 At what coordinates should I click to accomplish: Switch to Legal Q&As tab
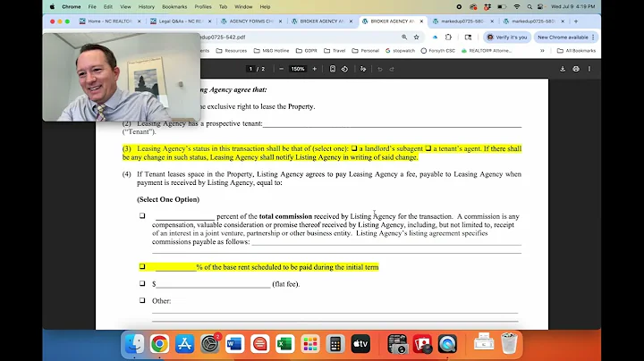coord(181,21)
